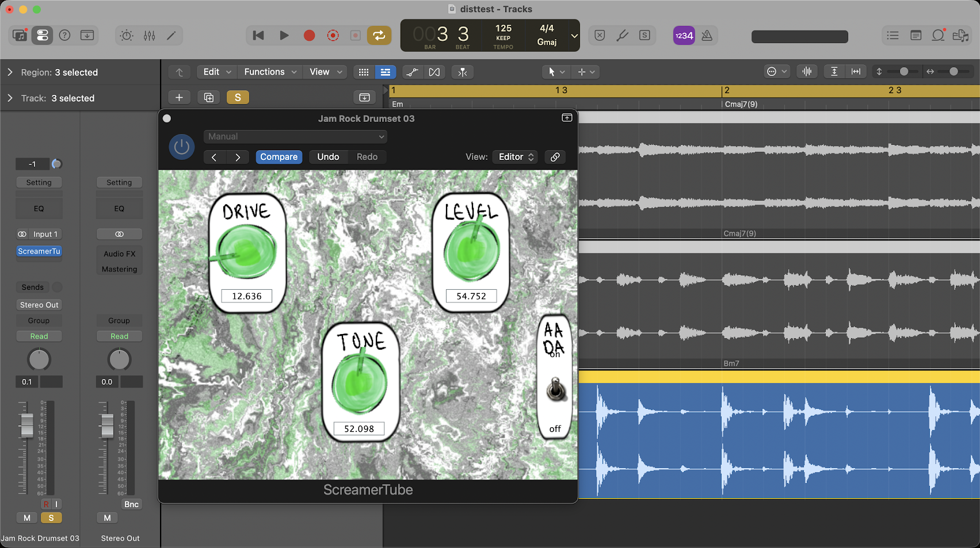Toggle the metronome click icon
Screen dimensions: 980x548
(x=707, y=36)
